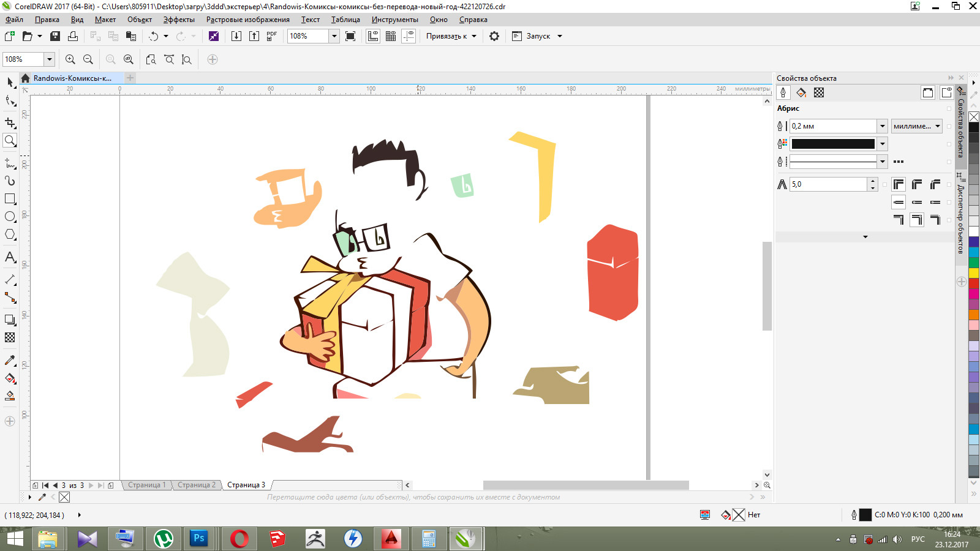This screenshot has width=980, height=551.
Task: Switch to Fill section in properties
Action: pos(801,92)
